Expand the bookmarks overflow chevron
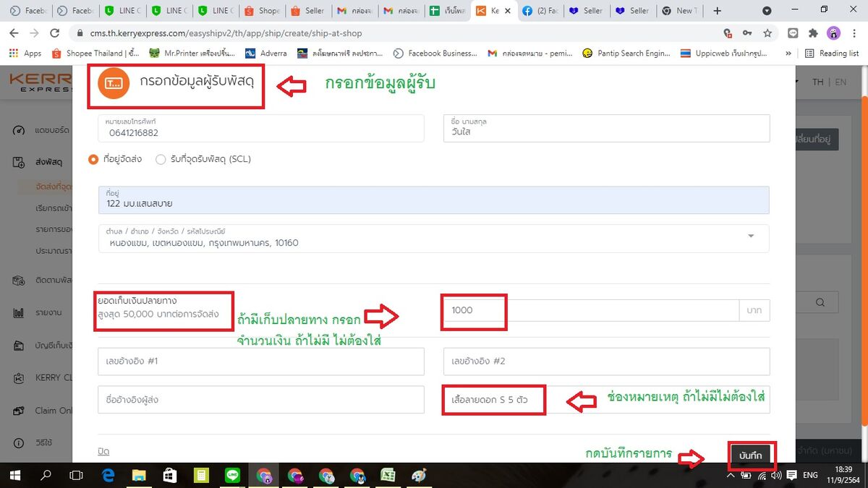868x488 pixels. point(788,53)
